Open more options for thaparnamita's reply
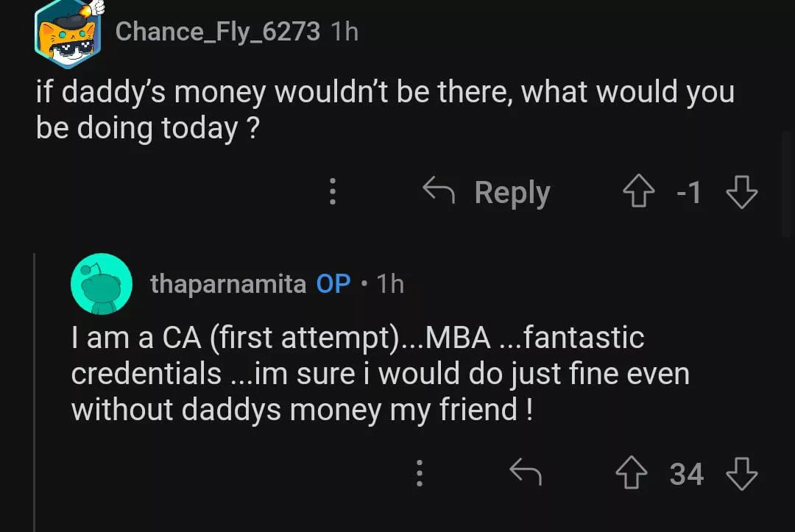Image resolution: width=795 pixels, height=532 pixels. pyautogui.click(x=420, y=473)
